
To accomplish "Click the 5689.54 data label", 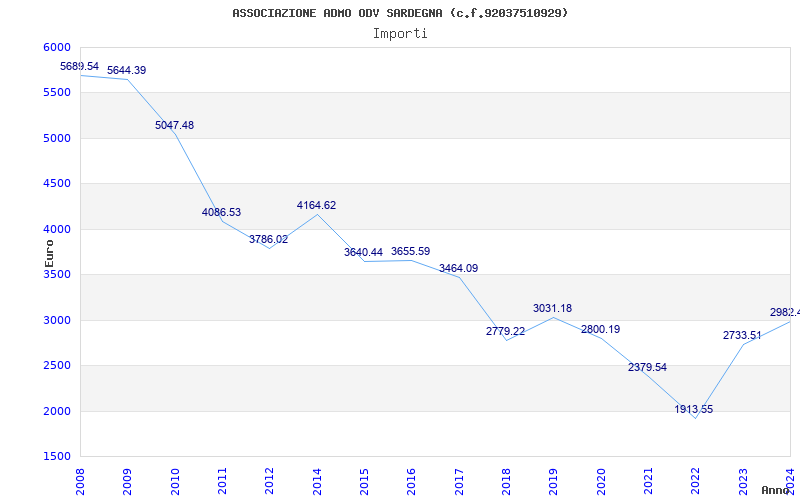I will (80, 66).
